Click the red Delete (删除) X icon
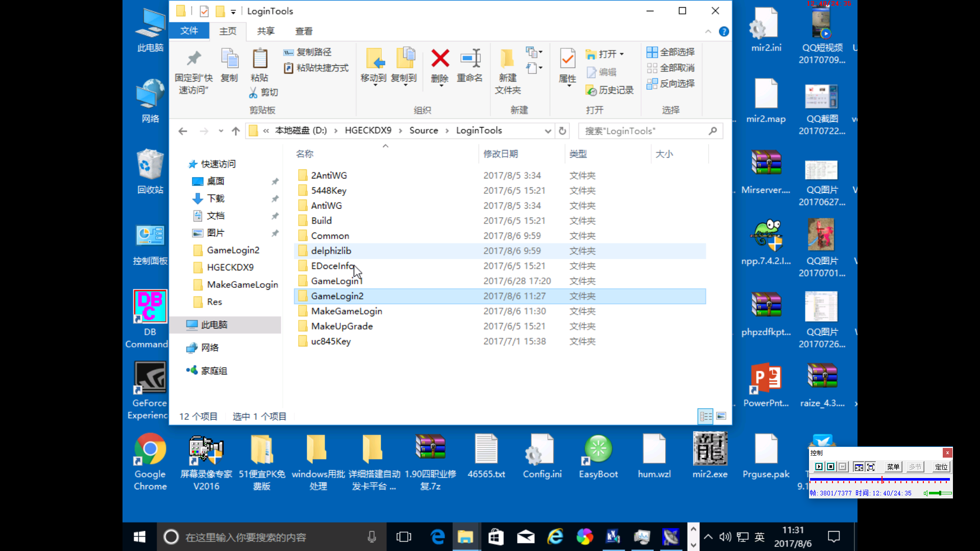This screenshot has height=551, width=980. click(440, 58)
